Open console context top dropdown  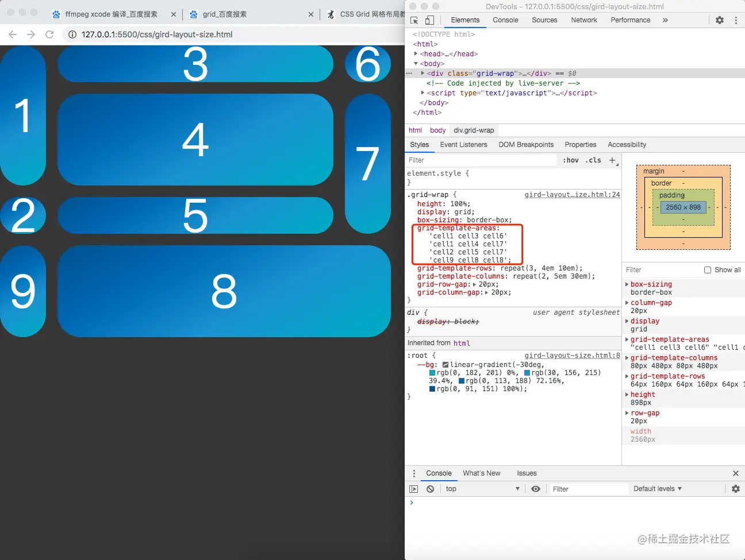point(482,489)
